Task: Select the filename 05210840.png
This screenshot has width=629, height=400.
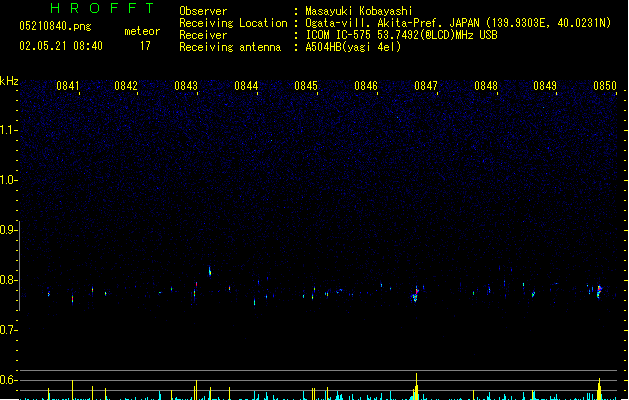Action: tap(55, 26)
